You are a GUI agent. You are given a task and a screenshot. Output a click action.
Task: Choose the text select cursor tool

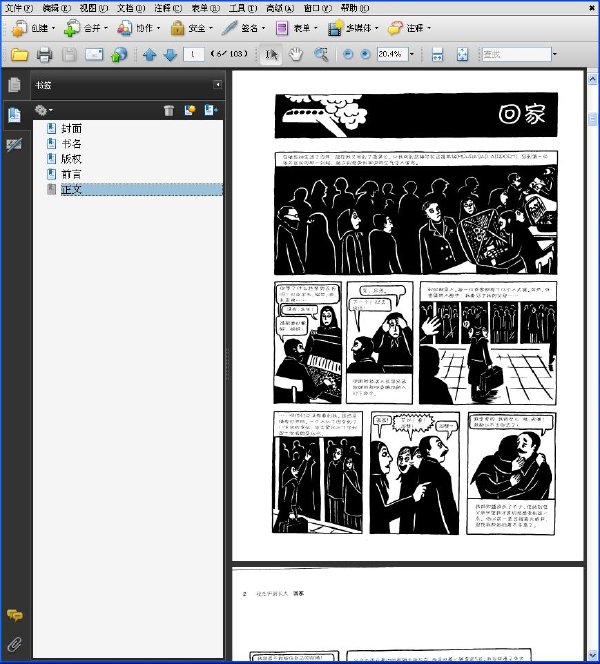271,54
